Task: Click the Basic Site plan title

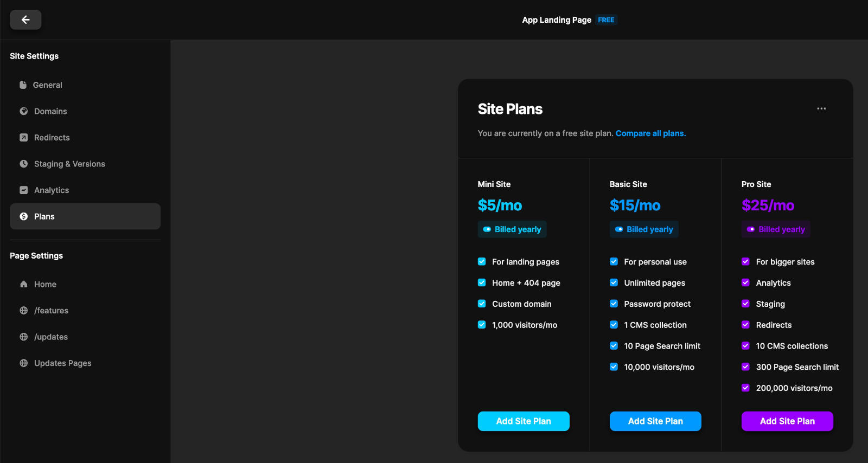Action: pyautogui.click(x=628, y=184)
